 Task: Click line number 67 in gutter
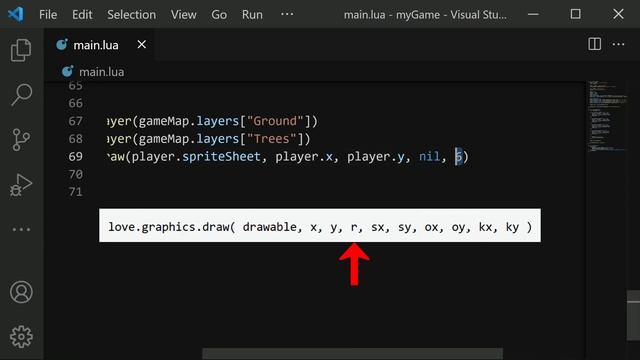click(x=76, y=121)
